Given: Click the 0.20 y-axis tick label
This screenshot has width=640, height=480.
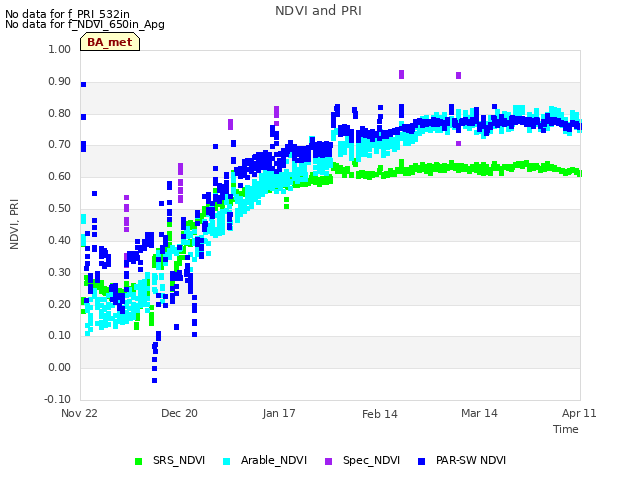Looking at the screenshot, I should point(60,304).
